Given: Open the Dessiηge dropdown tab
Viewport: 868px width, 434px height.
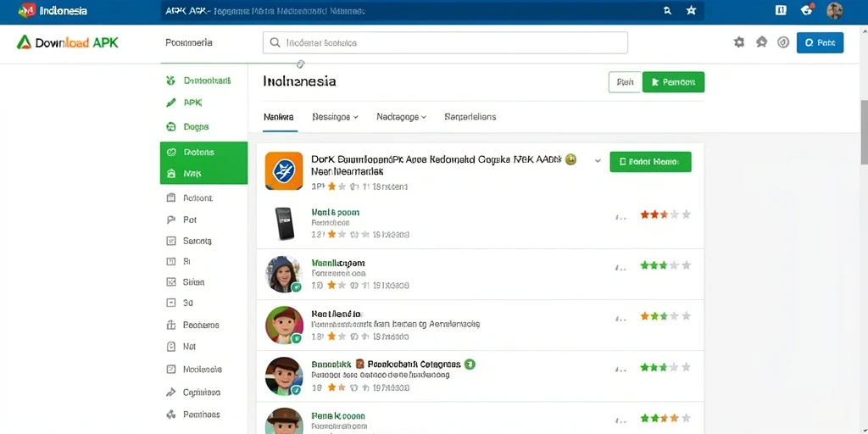Looking at the screenshot, I should pyautogui.click(x=336, y=117).
